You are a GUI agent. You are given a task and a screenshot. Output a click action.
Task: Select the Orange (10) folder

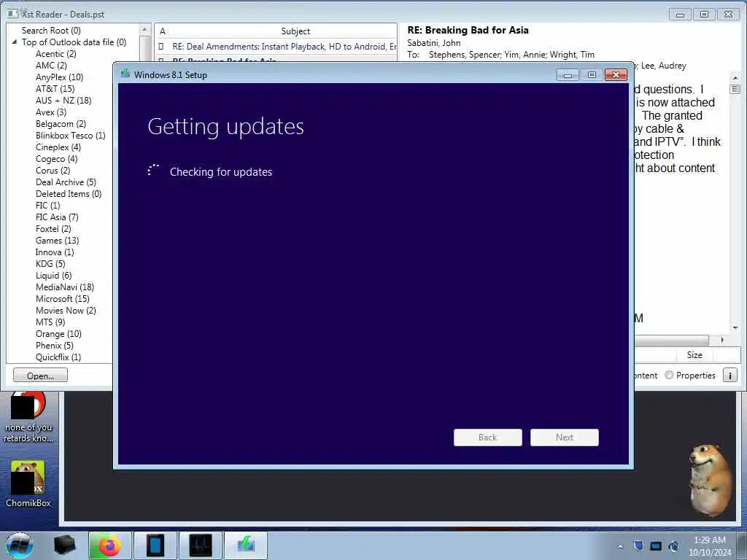click(58, 334)
